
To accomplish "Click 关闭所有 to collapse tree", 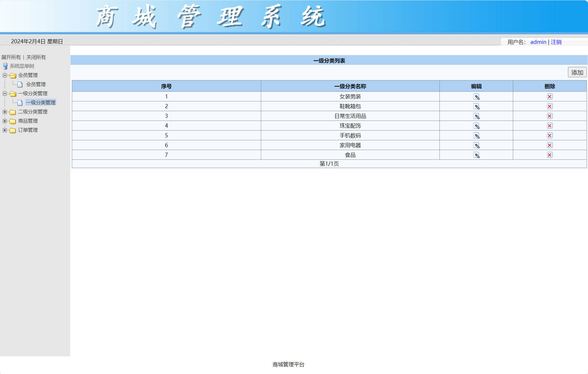I will tap(36, 57).
